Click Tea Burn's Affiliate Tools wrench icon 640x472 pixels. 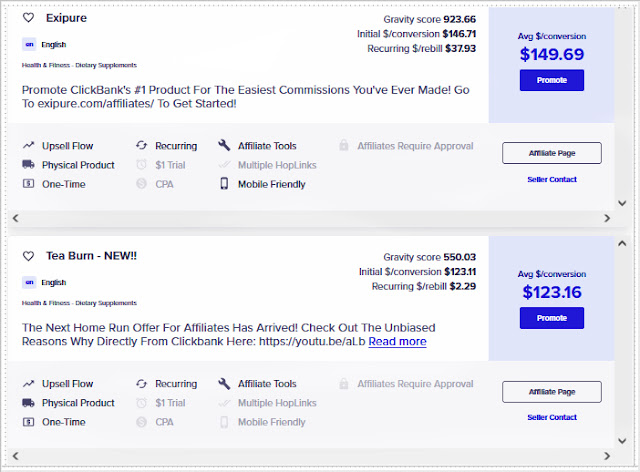pos(224,384)
